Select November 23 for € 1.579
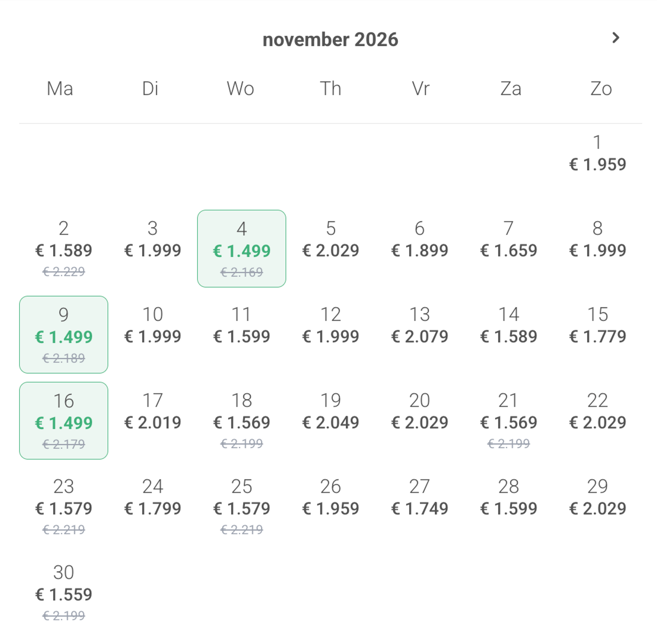 64,507
